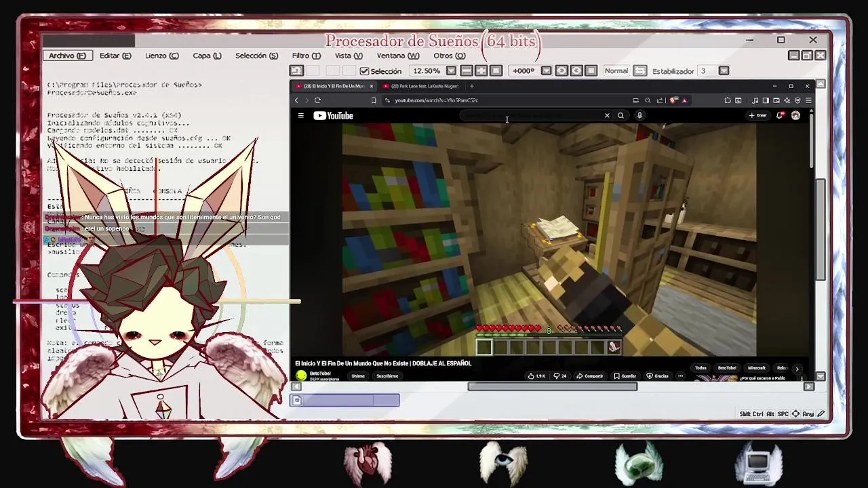Open the YouTube hamburger guide menu
Image resolution: width=868 pixels, height=488 pixels.
tap(300, 116)
